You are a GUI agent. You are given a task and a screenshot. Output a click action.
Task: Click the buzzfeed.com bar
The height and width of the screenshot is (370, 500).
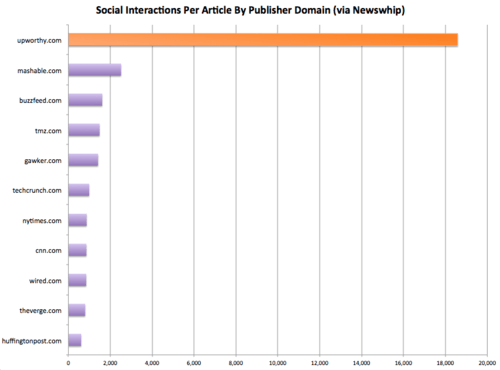(85, 100)
